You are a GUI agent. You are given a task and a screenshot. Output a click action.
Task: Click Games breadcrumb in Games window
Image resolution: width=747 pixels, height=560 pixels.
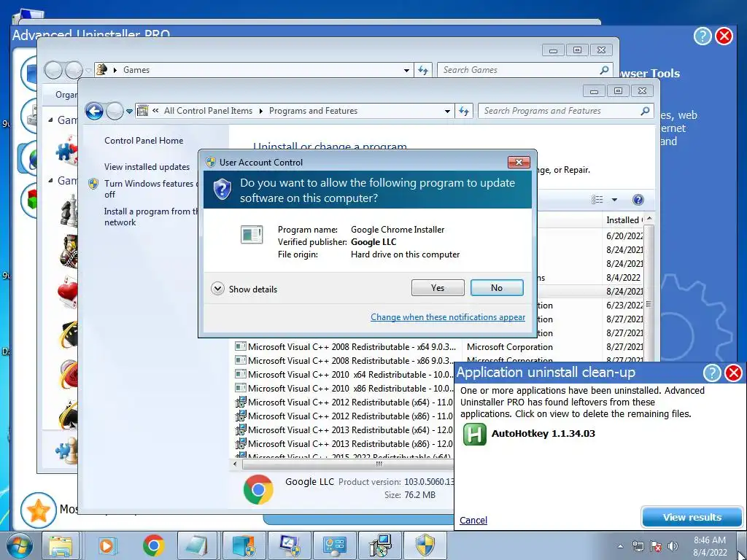[136, 70]
